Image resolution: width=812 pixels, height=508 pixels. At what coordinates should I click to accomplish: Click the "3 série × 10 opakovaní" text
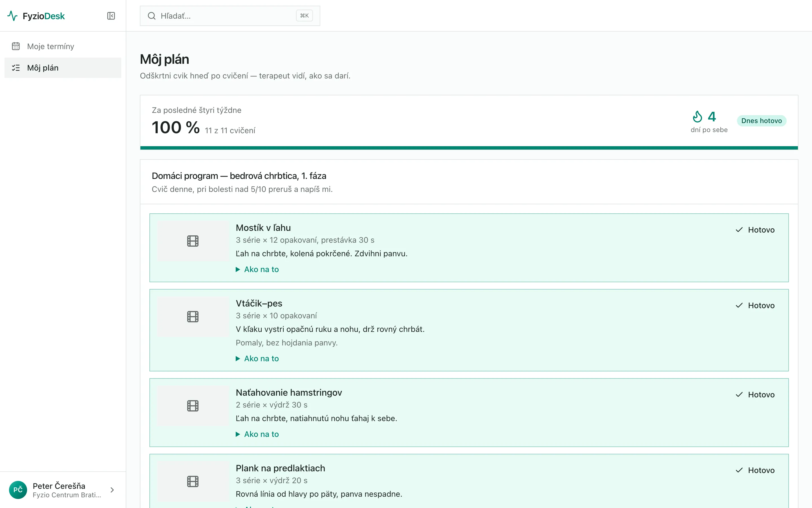(276, 316)
